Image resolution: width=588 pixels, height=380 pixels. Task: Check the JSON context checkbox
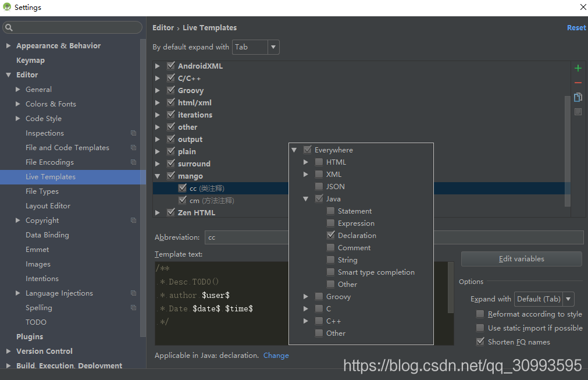point(319,186)
